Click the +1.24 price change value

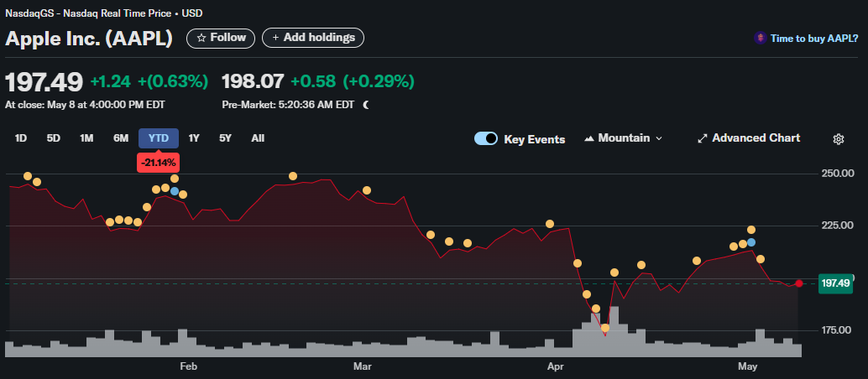111,82
